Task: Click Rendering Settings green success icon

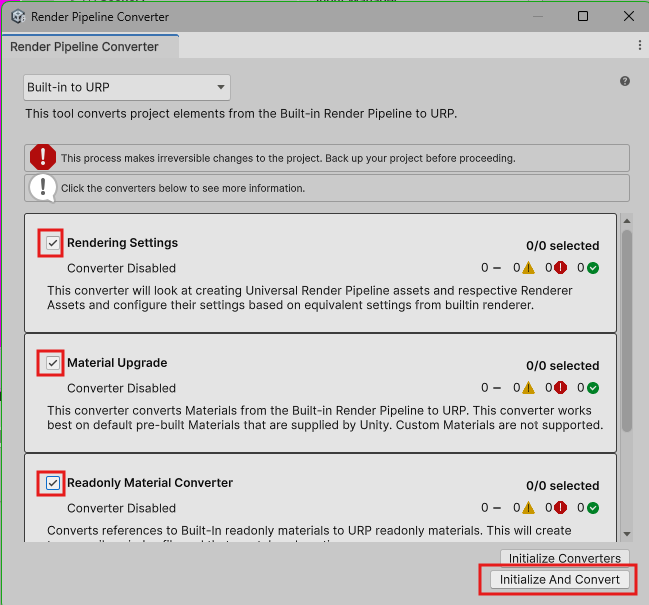Action: click(593, 268)
